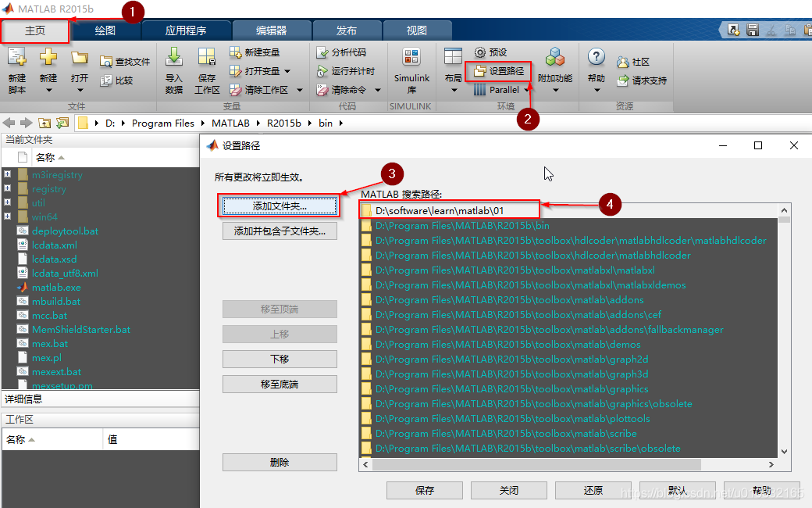Click Program Files in the address path
The width and height of the screenshot is (812, 508).
pyautogui.click(x=162, y=123)
